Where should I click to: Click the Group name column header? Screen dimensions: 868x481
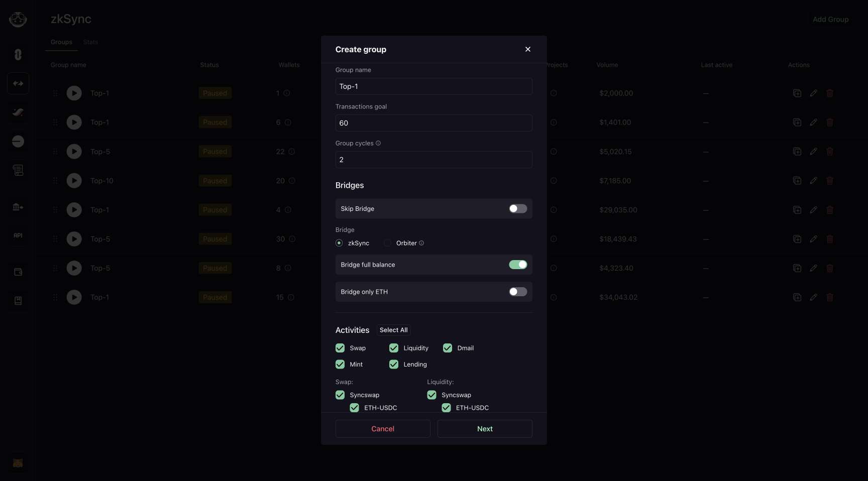(x=68, y=65)
